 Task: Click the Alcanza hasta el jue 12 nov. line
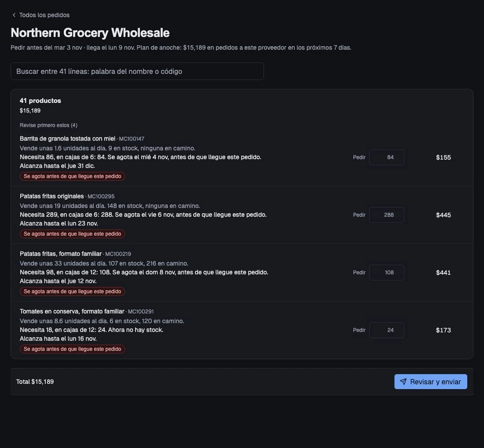point(58,281)
